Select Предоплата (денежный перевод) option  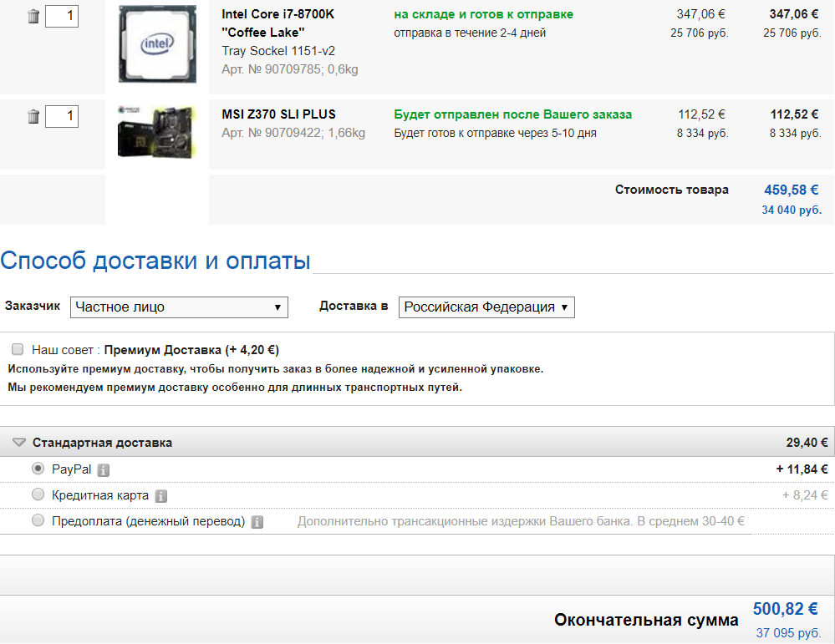(x=38, y=520)
